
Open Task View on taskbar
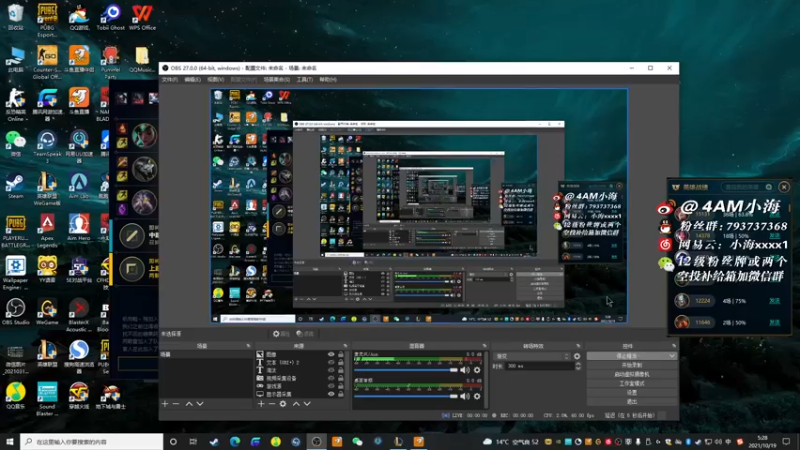click(x=193, y=441)
